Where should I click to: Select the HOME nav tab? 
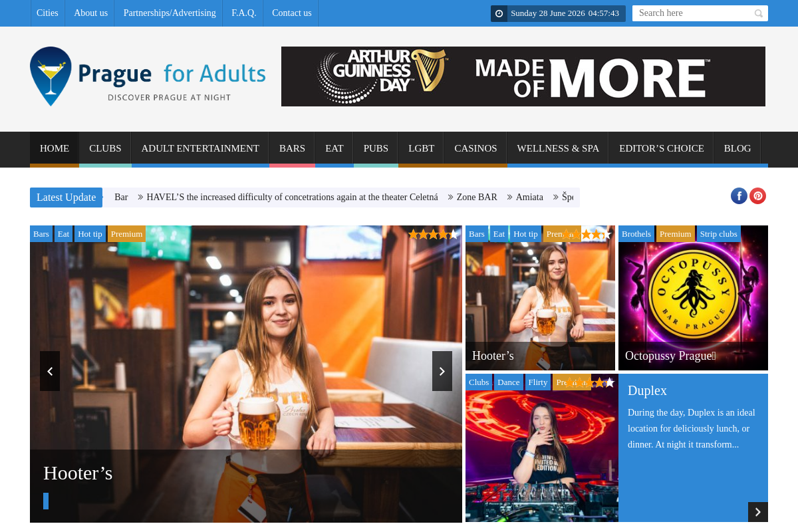point(55,148)
